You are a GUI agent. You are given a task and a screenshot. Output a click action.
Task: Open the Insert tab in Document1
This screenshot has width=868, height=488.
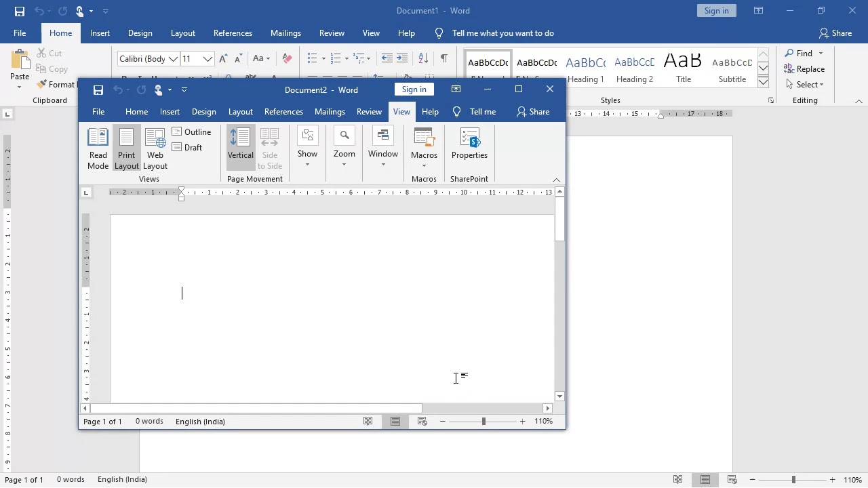tap(100, 33)
